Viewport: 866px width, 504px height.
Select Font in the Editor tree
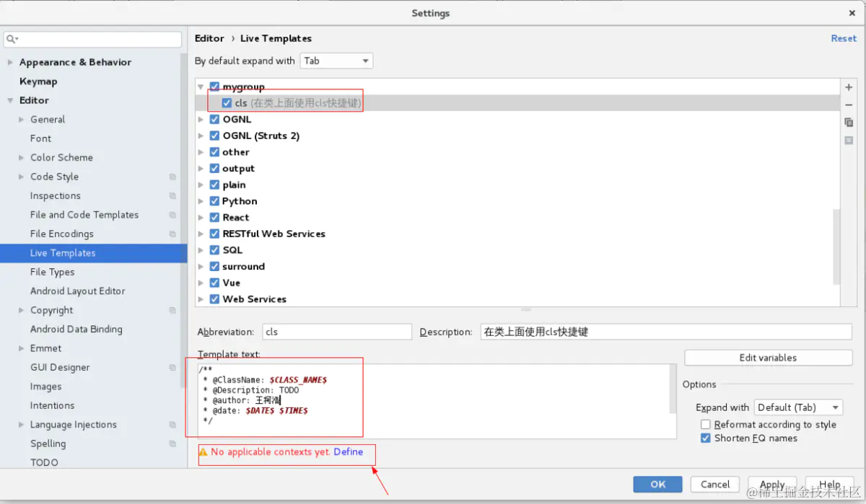40,138
